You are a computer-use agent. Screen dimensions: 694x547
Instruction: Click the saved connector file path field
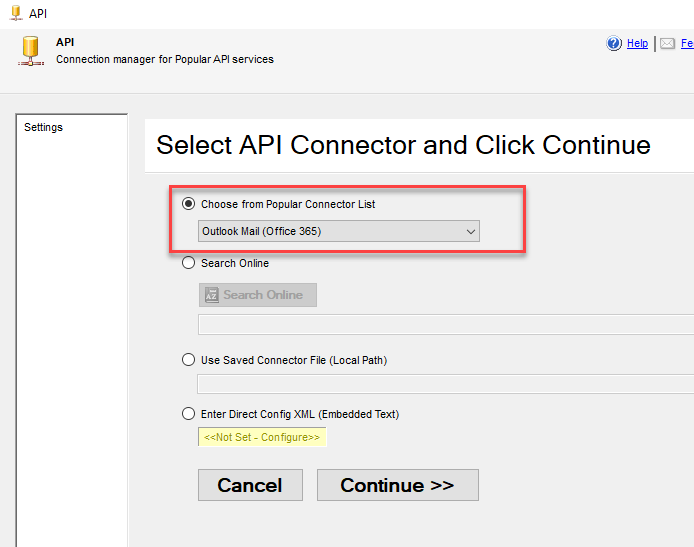click(x=445, y=384)
